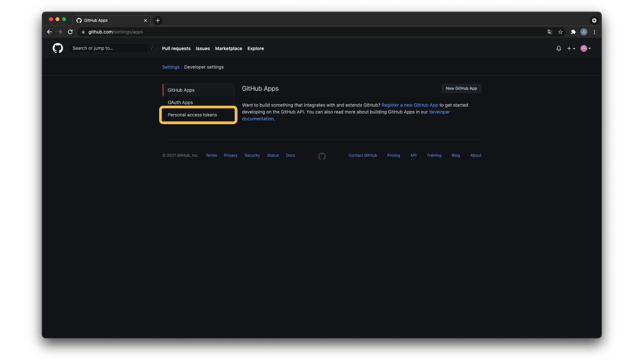Close the GitHub Apps browser tab
The height and width of the screenshot is (362, 644).
tap(146, 20)
